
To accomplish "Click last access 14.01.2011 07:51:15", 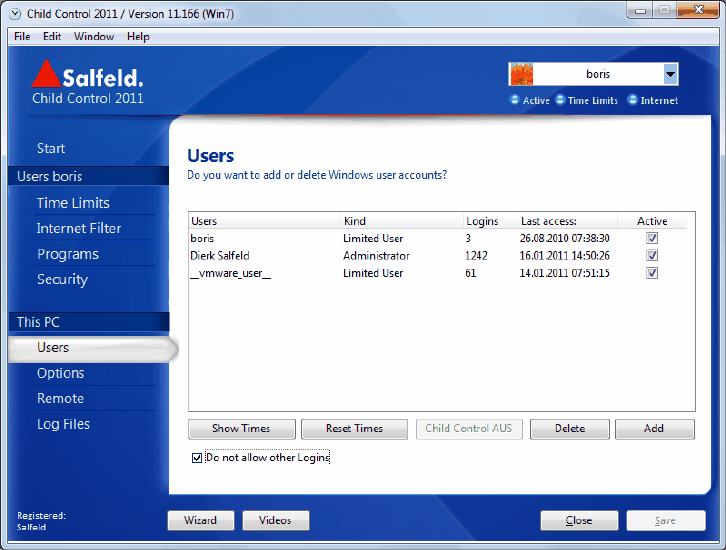I will 564,273.
